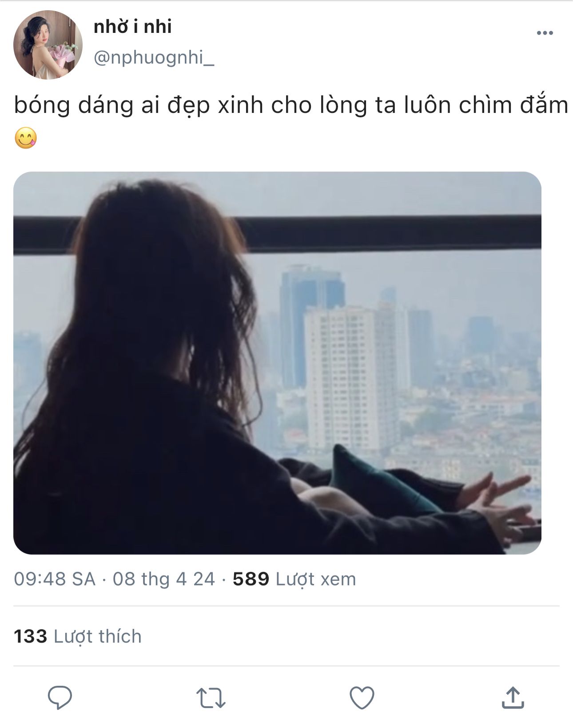The height and width of the screenshot is (728, 573).
Task: Open the share upload-arrow icon
Action: coord(513,697)
